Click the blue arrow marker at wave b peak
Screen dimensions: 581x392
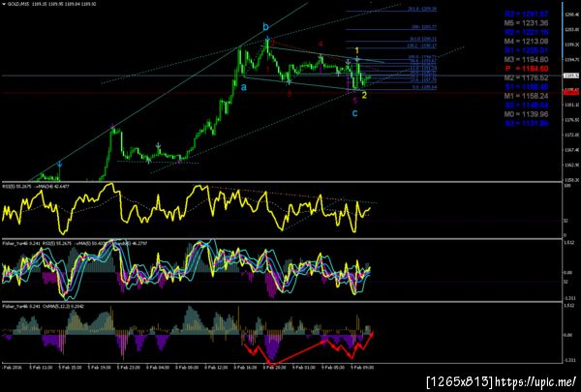point(267,38)
